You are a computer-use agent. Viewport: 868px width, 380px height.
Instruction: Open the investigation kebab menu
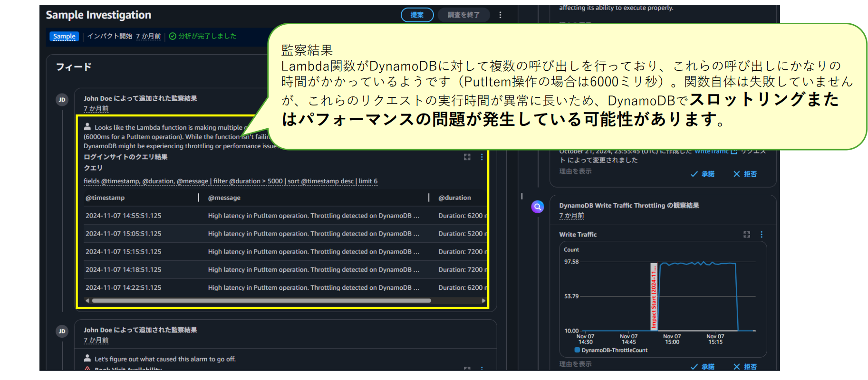(500, 15)
